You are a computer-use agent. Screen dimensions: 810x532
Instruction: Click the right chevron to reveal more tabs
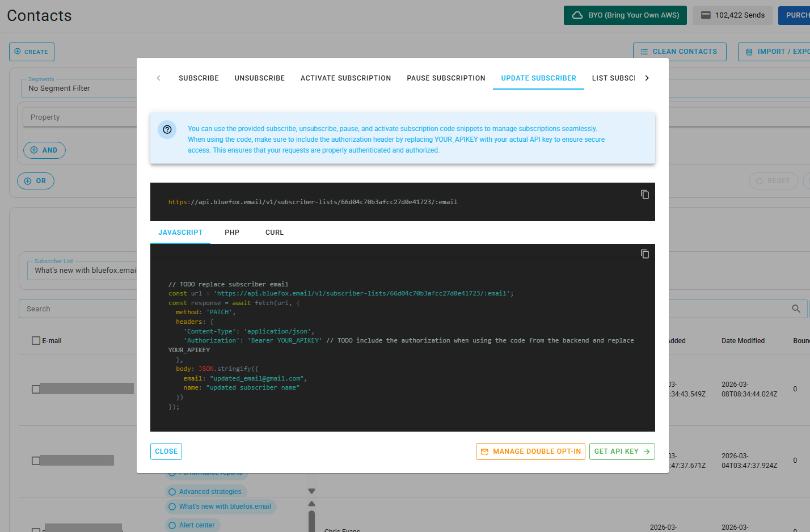click(647, 78)
